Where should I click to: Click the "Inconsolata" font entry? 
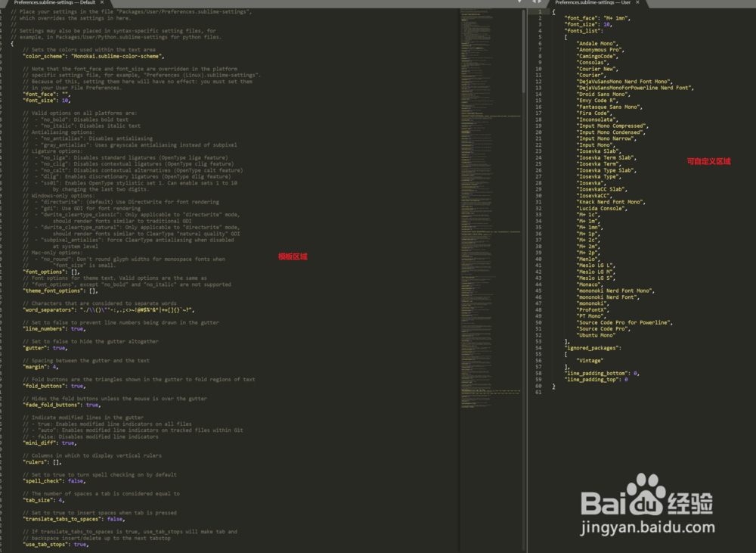pyautogui.click(x=597, y=120)
